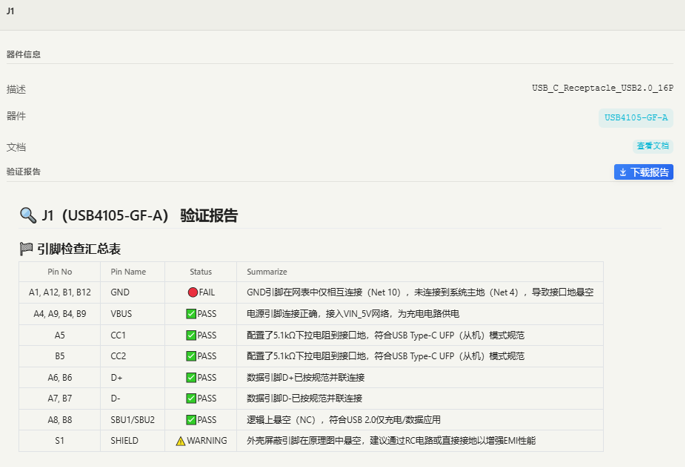Click the SBU1/SBU2 pin name cell
This screenshot has width=685, height=467.
(132, 420)
